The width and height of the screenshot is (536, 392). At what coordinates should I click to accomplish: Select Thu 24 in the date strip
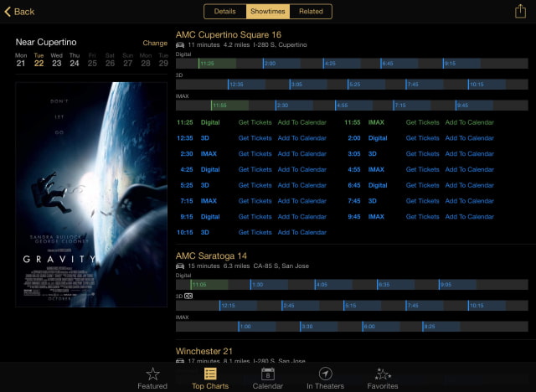coord(75,59)
